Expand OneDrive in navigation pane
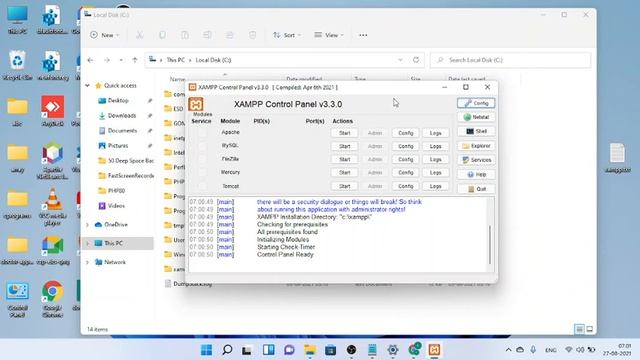Viewport: 640px width, 360px height. [87, 225]
